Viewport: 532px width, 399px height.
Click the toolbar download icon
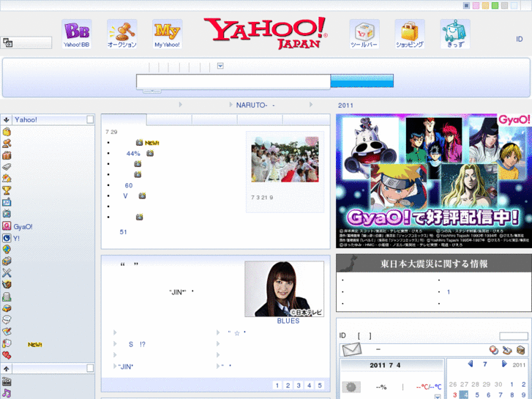(364, 33)
